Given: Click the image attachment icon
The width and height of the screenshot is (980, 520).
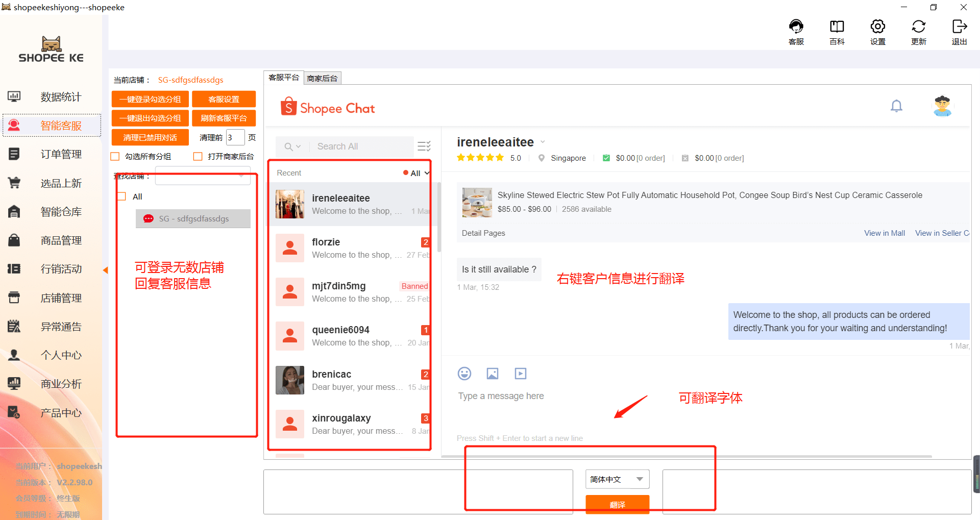Looking at the screenshot, I should tap(493, 374).
